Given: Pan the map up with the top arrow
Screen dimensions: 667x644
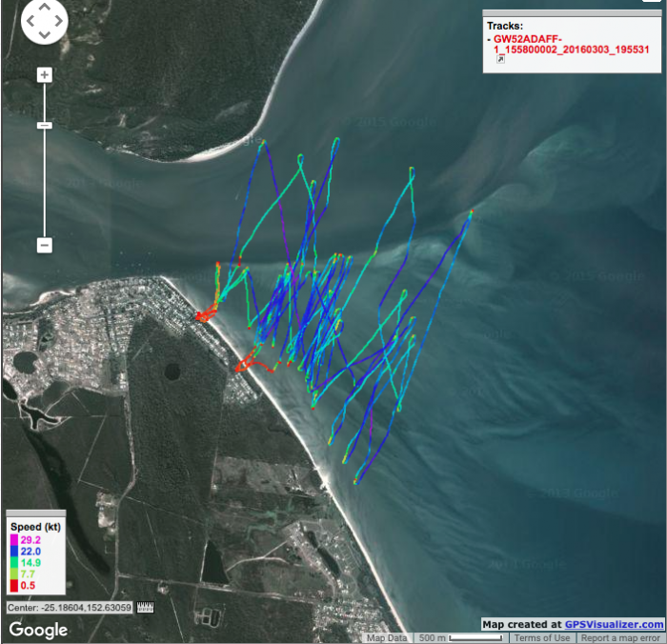Looking at the screenshot, I should coord(44,9).
